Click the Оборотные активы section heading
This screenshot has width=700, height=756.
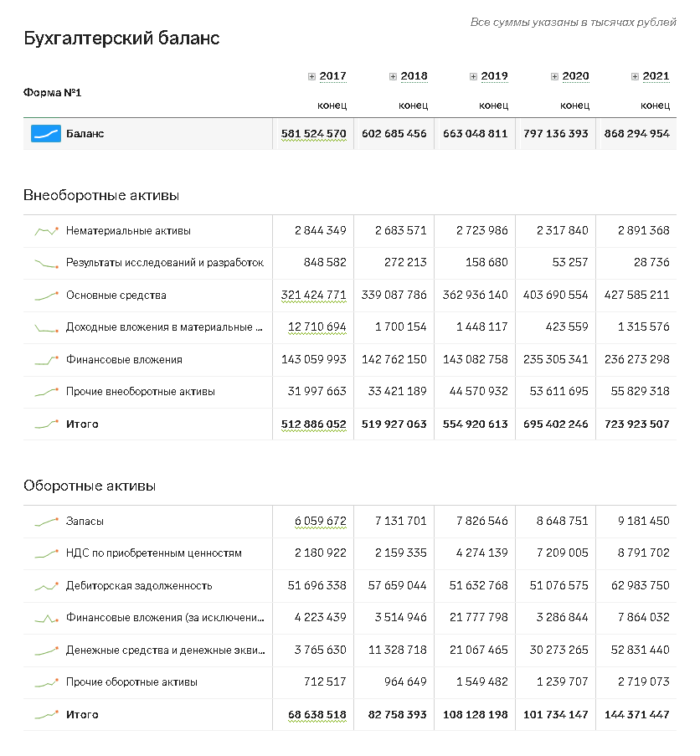click(90, 486)
